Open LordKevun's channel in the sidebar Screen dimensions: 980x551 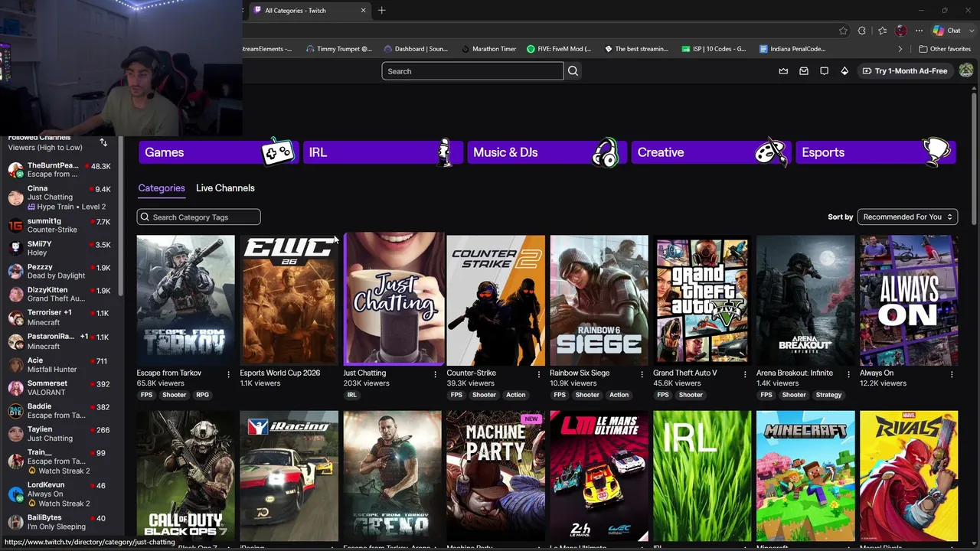[60, 494]
